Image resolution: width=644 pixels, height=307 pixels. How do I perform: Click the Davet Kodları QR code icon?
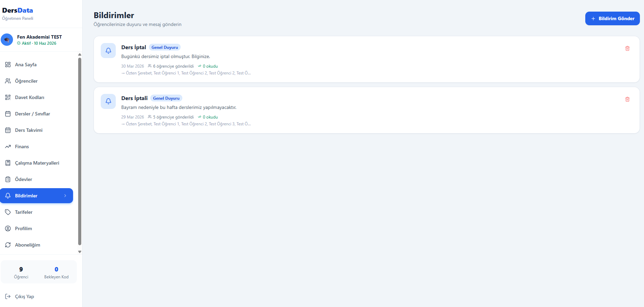[8, 97]
